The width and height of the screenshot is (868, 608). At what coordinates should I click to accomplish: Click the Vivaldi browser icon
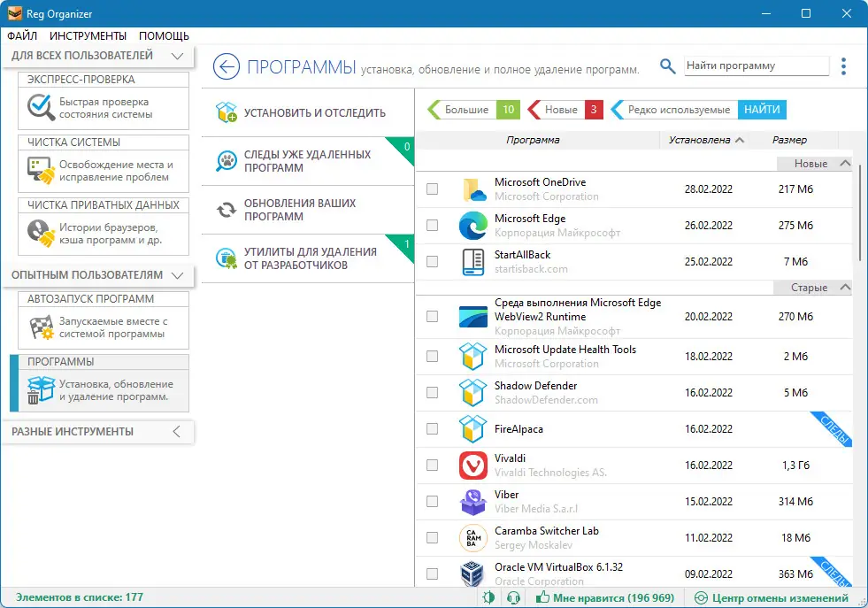pyautogui.click(x=473, y=466)
